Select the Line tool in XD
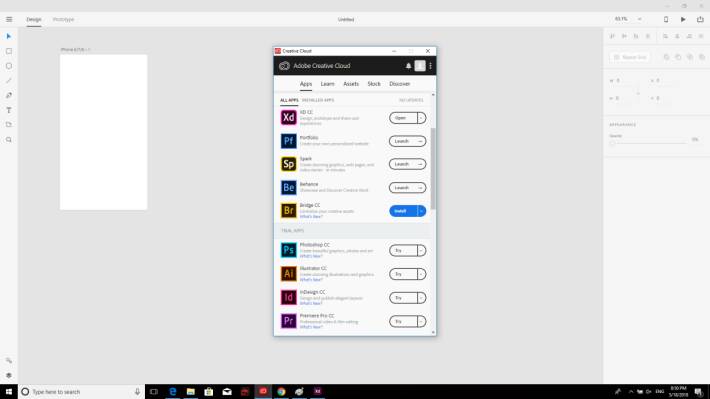The image size is (710, 399). [x=9, y=81]
